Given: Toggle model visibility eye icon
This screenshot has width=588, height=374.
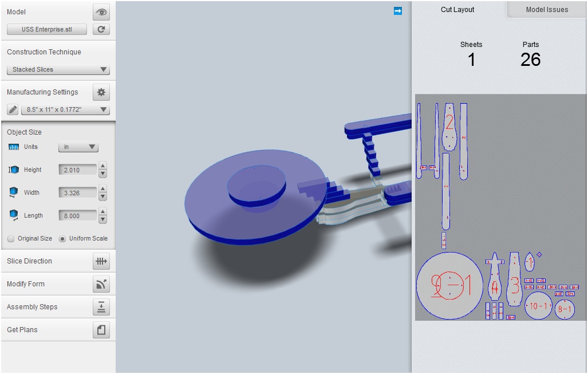Looking at the screenshot, I should (x=101, y=12).
